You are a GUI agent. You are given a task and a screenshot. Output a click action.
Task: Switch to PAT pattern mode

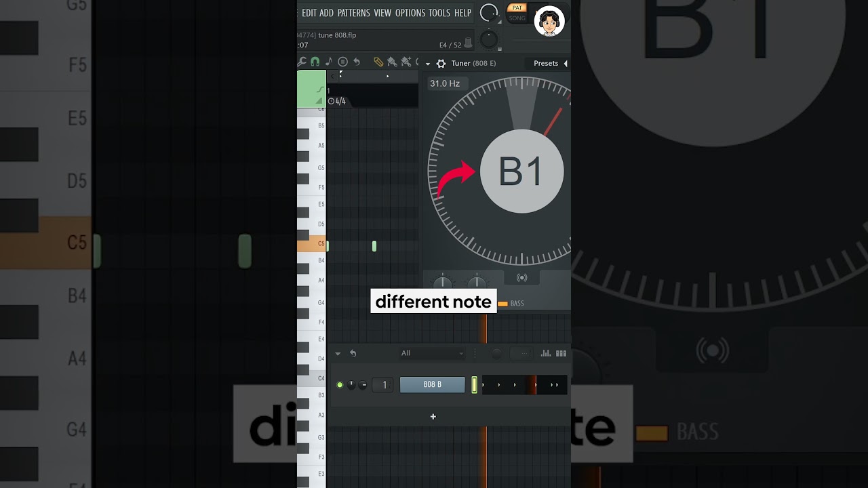tap(517, 8)
